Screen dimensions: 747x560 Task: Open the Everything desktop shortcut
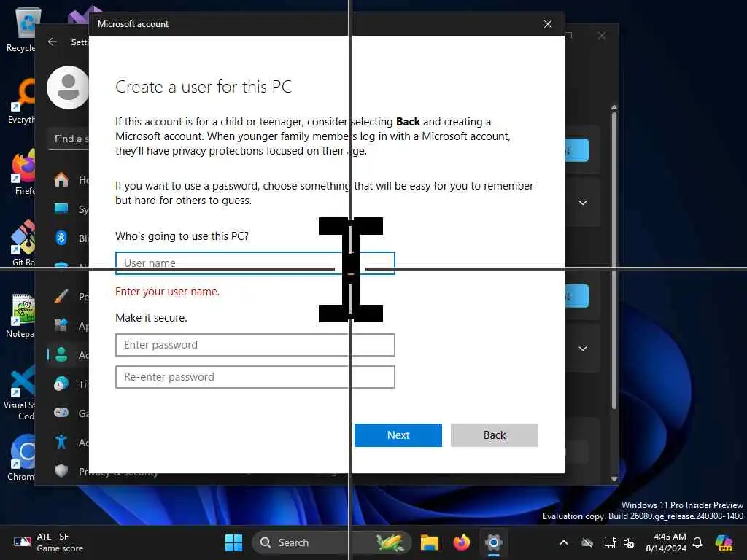coord(21,101)
